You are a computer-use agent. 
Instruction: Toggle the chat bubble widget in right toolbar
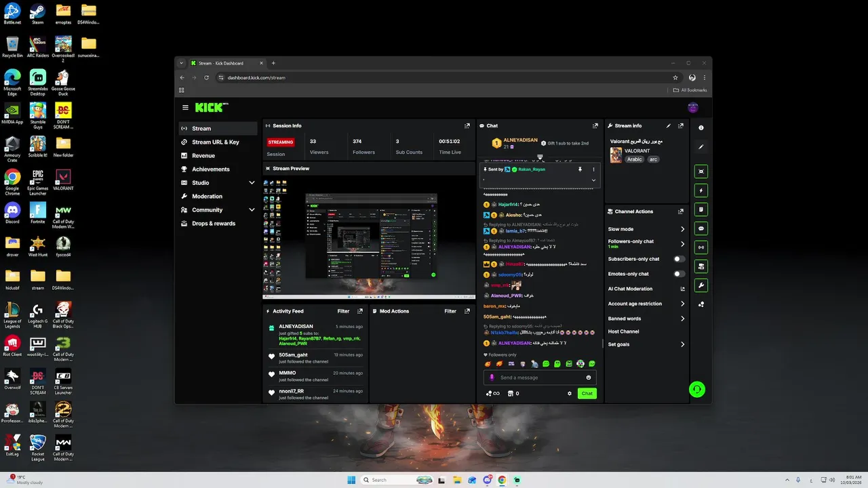point(701,228)
